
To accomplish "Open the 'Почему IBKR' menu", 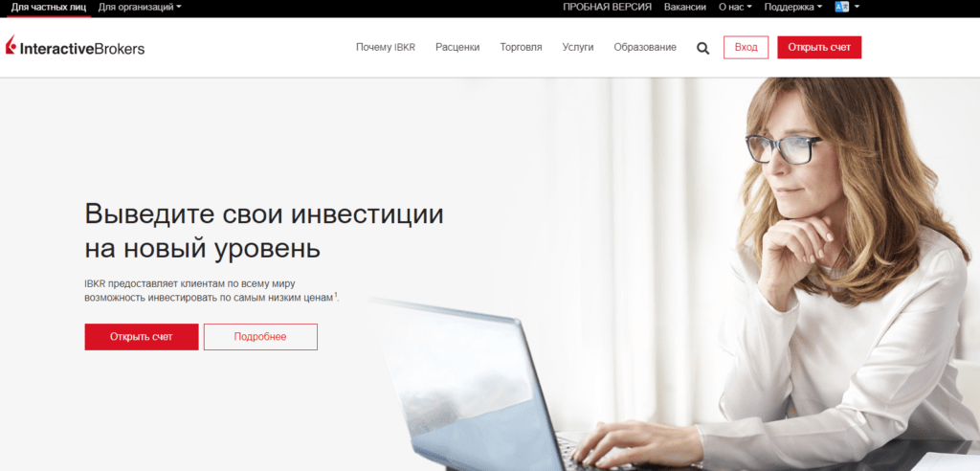I will (386, 47).
